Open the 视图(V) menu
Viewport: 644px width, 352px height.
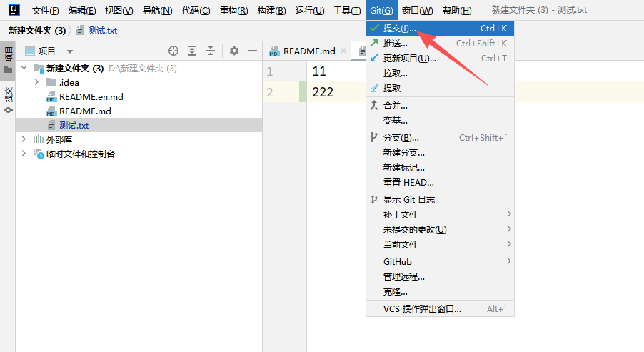click(x=119, y=10)
